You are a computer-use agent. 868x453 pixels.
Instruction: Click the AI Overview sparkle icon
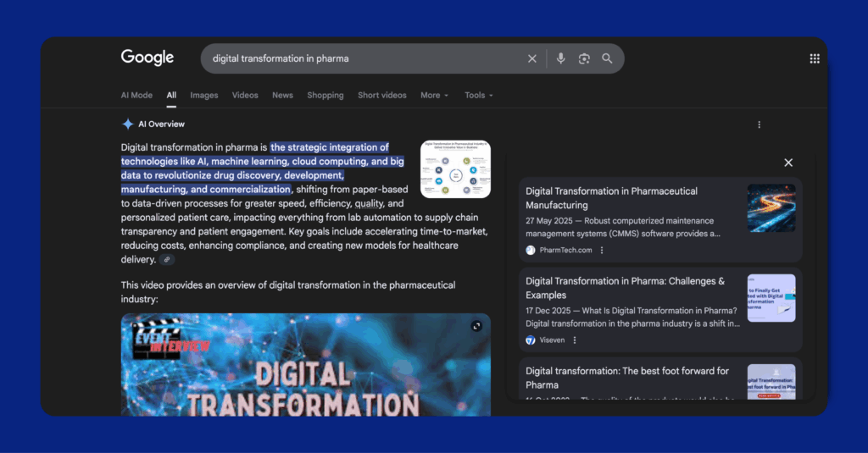point(127,124)
